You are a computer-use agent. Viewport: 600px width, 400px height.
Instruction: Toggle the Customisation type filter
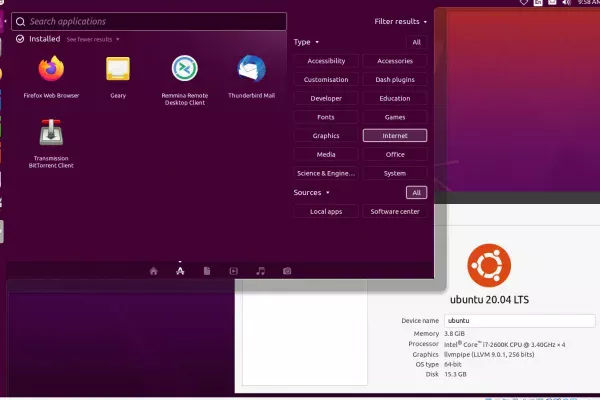pos(326,80)
